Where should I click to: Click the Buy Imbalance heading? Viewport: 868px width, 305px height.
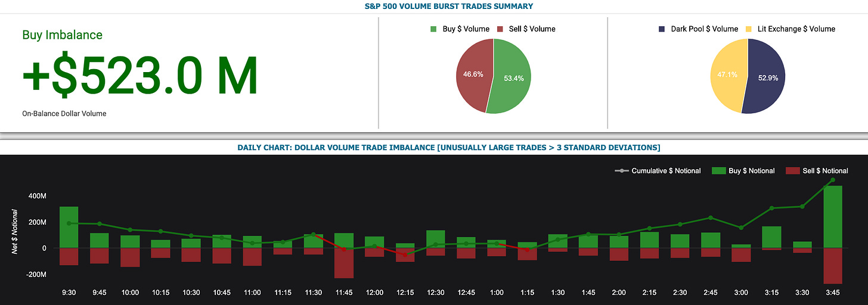[x=63, y=35]
